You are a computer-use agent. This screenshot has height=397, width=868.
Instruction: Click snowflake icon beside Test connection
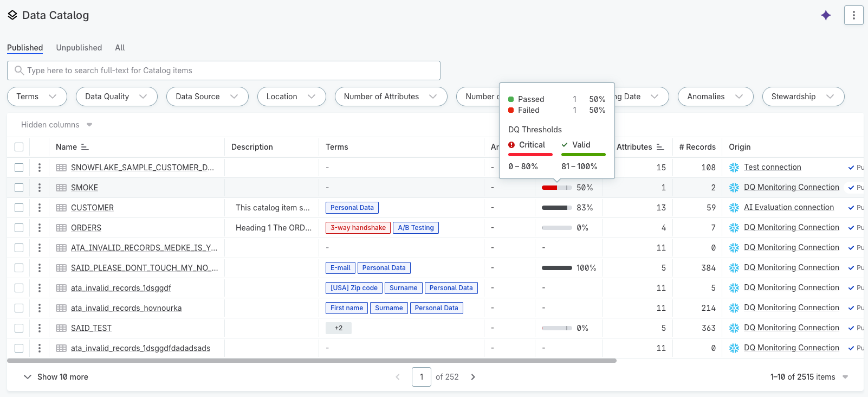click(734, 168)
